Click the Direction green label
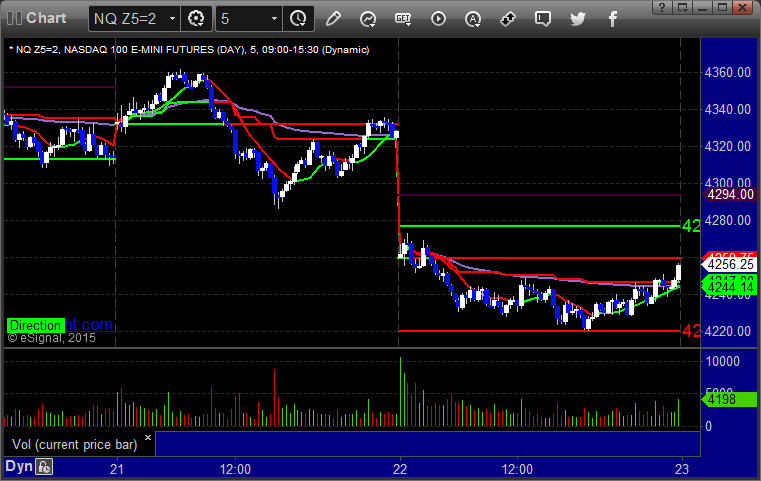This screenshot has height=481, width=761. [x=35, y=325]
